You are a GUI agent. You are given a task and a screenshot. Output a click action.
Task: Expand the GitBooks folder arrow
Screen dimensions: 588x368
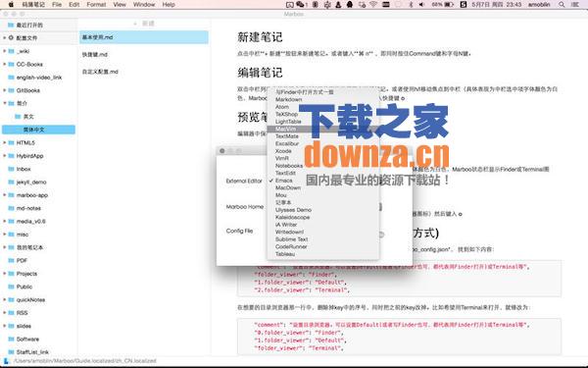click(5, 90)
